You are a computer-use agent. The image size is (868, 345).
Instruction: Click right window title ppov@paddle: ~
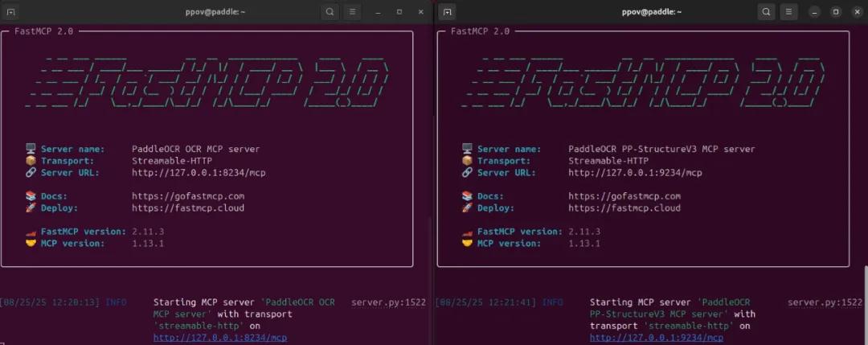pyautogui.click(x=652, y=11)
